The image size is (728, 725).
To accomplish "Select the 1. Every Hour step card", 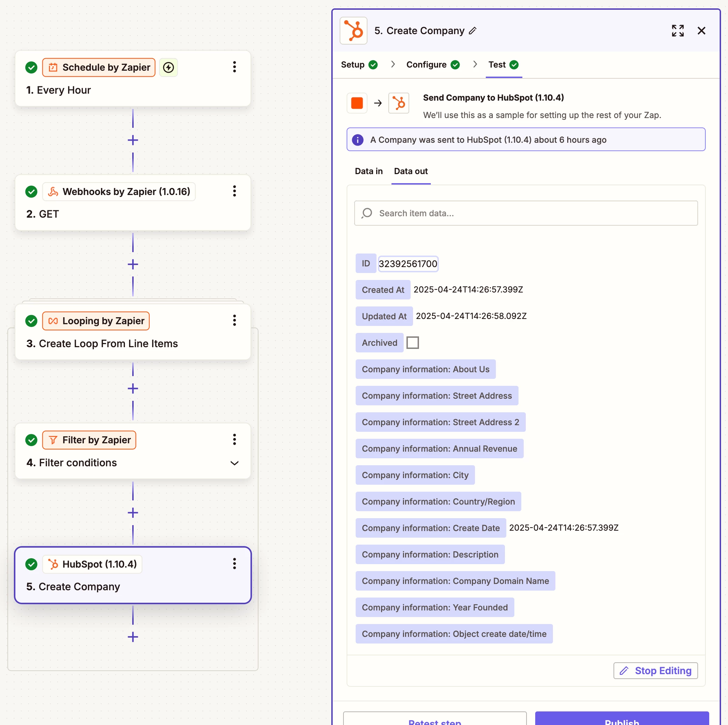I will tap(133, 78).
